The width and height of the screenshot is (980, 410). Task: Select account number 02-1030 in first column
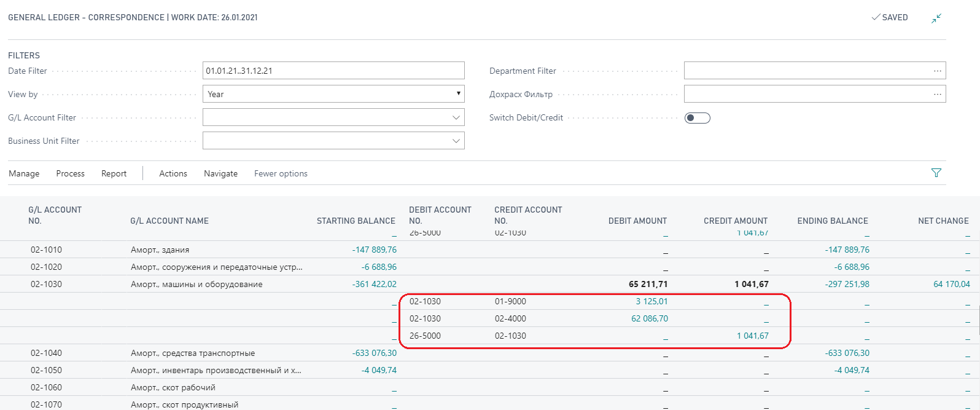tap(46, 284)
